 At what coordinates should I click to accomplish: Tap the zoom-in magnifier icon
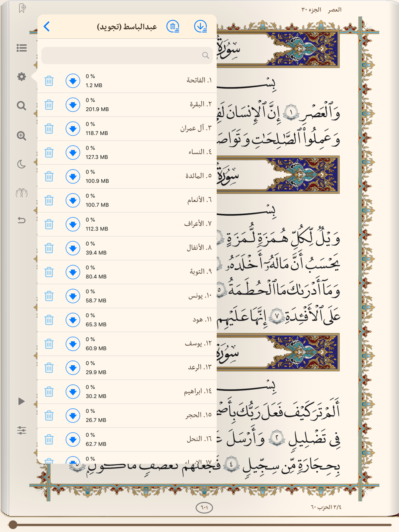pos(22,136)
